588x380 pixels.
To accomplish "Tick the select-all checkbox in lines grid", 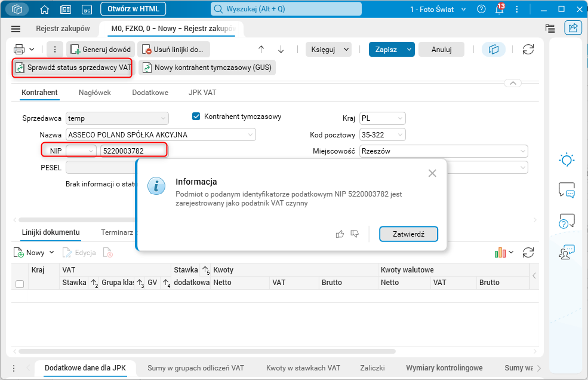I will [20, 284].
